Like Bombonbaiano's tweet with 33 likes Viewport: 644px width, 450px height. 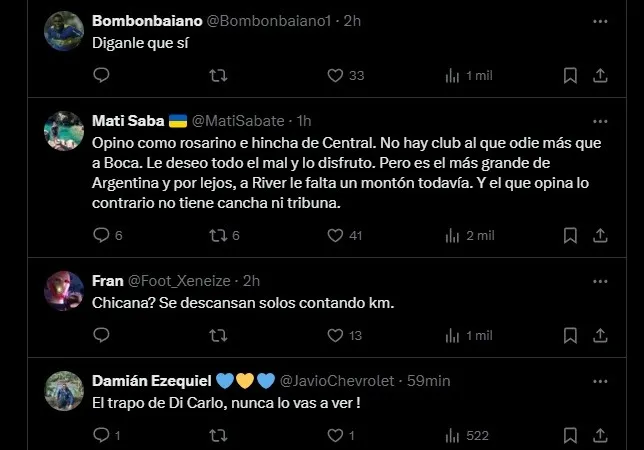click(337, 75)
